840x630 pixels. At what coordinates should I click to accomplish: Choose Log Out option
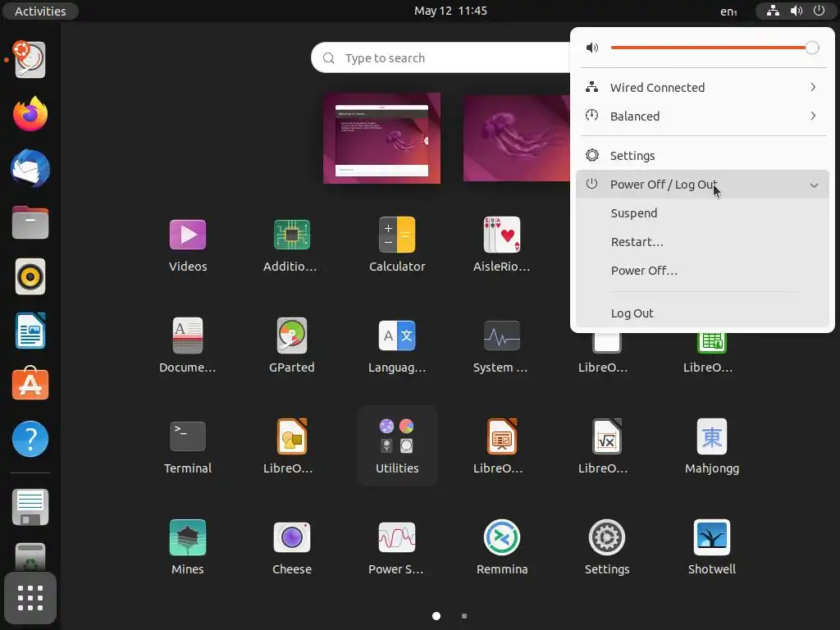[702, 313]
